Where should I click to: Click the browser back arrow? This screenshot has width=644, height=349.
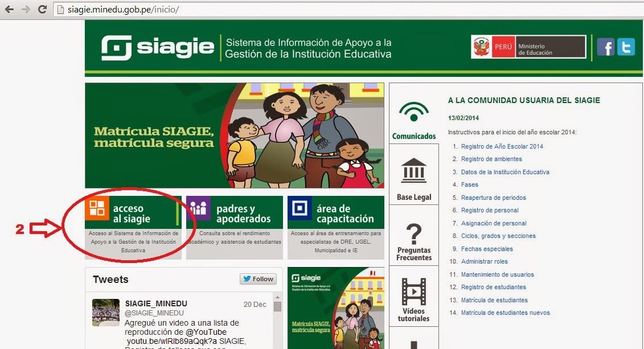tap(8, 9)
